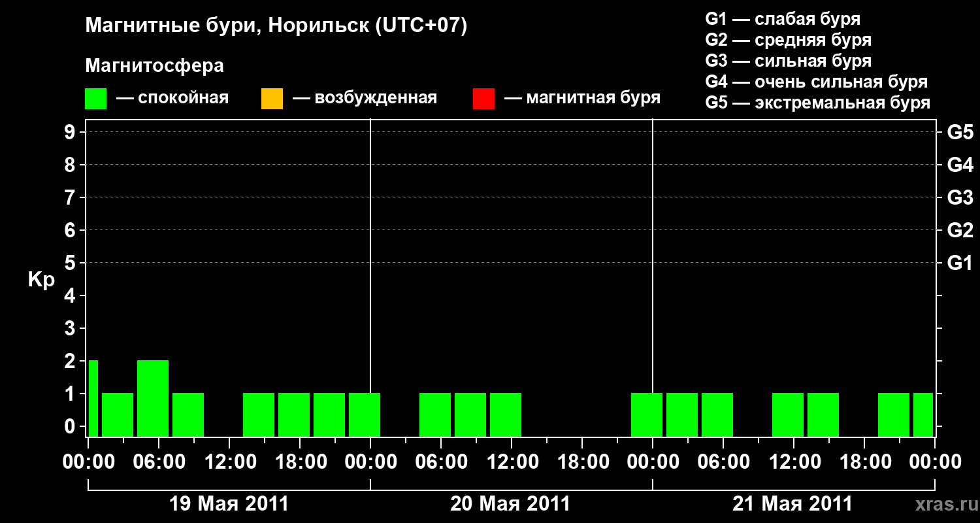Click the orange 'возбужденная' legend swatch
This screenshot has width=980, height=523.
[272, 99]
